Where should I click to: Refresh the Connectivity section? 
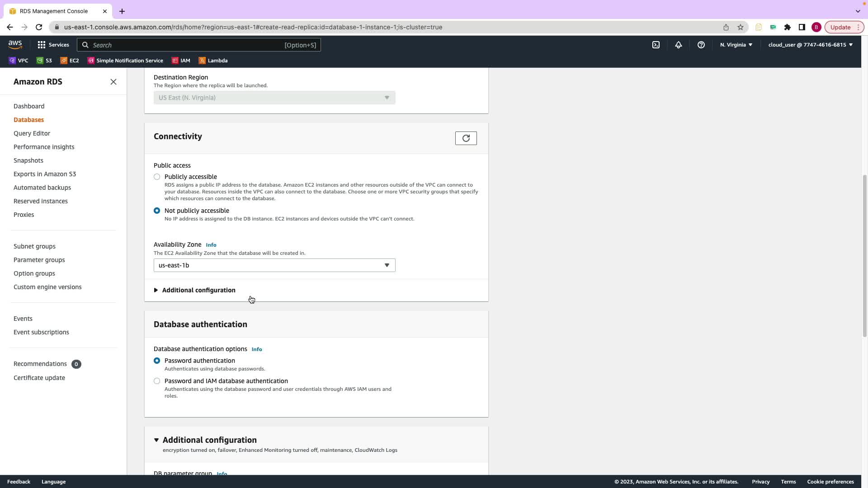pos(466,138)
